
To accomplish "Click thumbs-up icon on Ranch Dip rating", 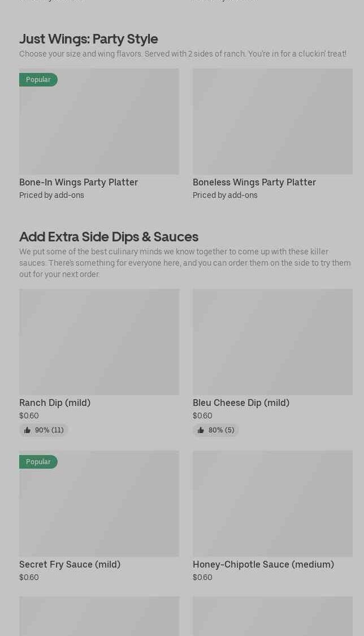I will [27, 430].
